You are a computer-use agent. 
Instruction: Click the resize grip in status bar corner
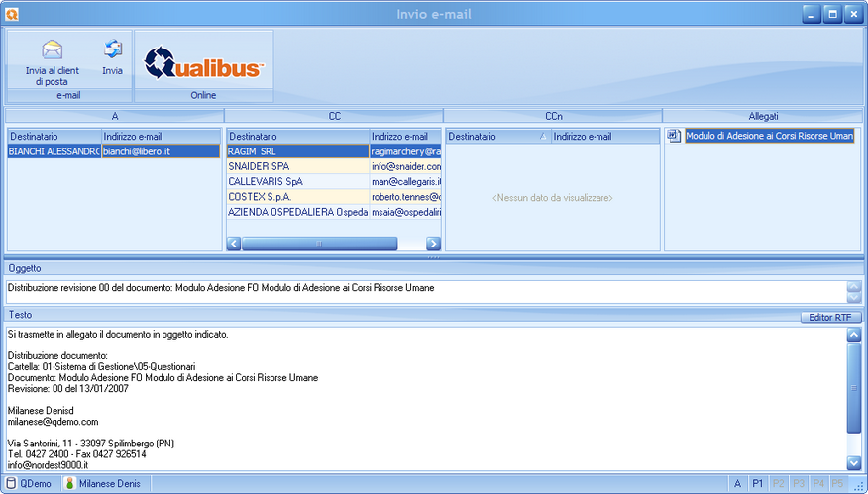coord(858,485)
